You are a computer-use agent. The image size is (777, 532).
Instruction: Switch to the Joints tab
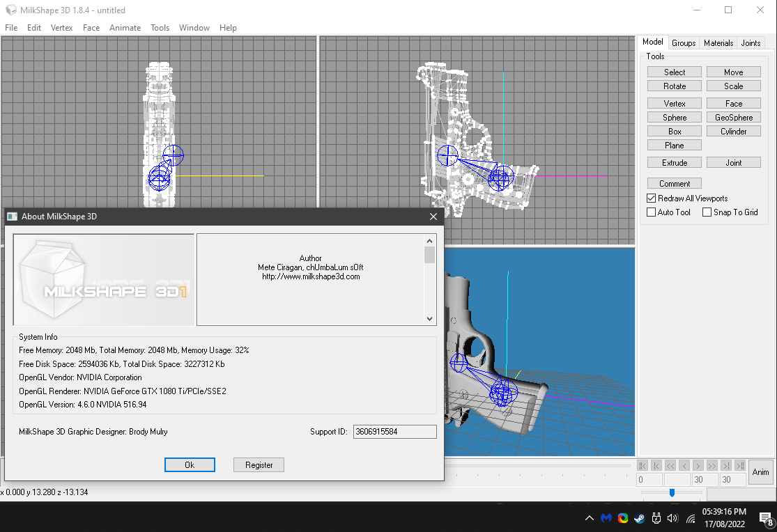(751, 43)
